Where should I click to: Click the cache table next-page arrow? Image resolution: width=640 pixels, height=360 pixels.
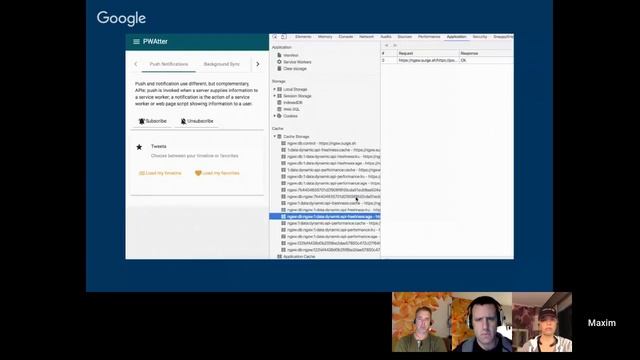point(395,45)
